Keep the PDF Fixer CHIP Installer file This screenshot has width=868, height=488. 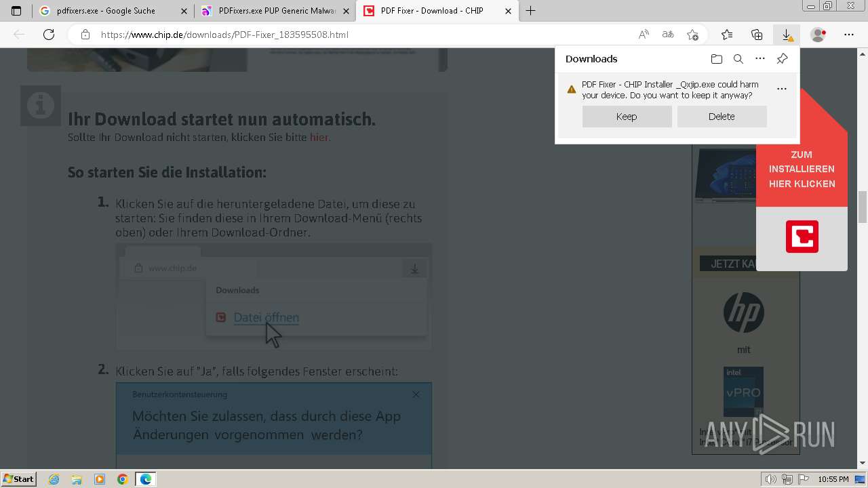coord(627,117)
